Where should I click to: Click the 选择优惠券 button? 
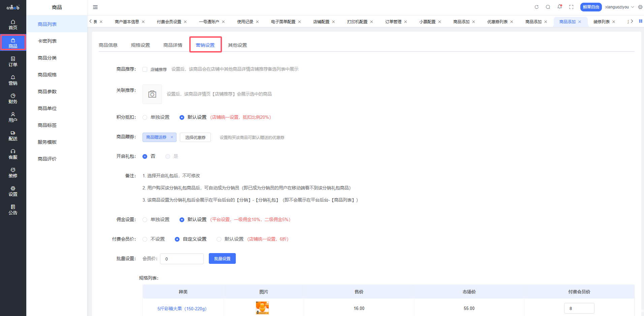[195, 137]
